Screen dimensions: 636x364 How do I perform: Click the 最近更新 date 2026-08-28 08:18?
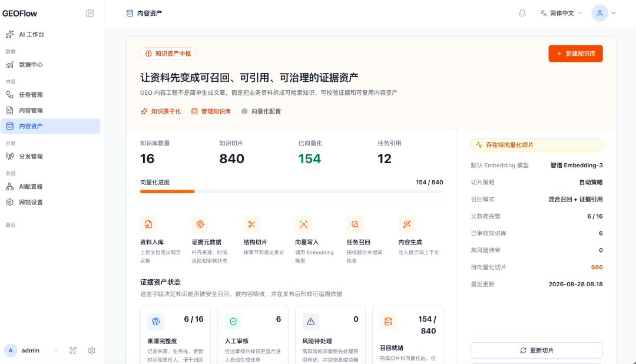[575, 284]
